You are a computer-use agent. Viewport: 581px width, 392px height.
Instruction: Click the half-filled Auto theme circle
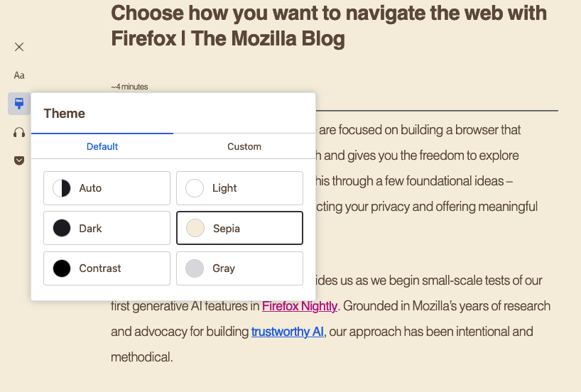tap(62, 188)
